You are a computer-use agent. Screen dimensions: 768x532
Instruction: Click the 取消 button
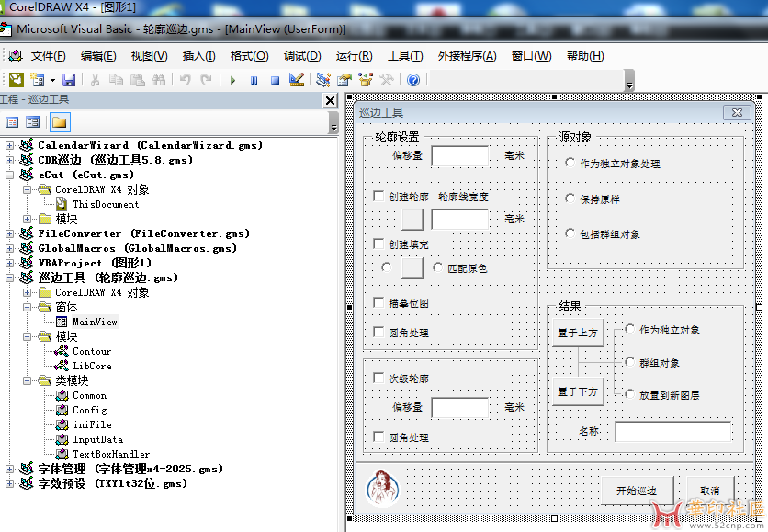pyautogui.click(x=710, y=491)
